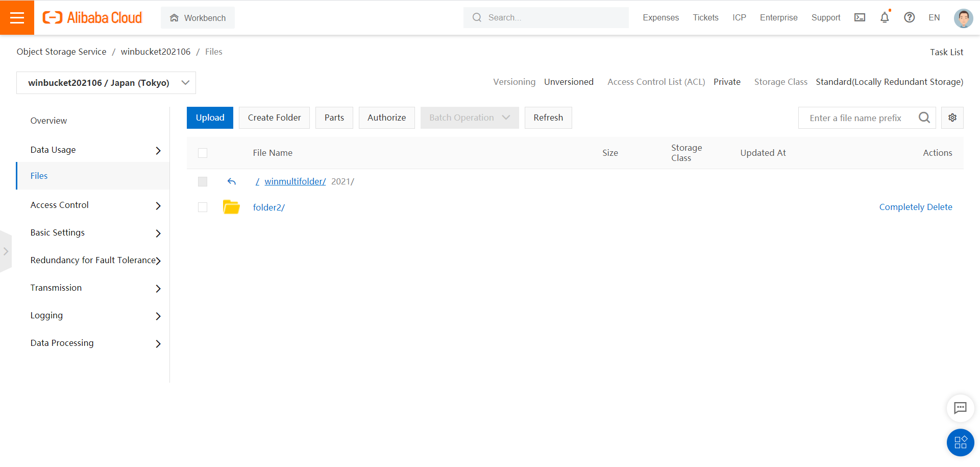Viewport: 980px width, 467px height.
Task: Open file list settings gear icon
Action: click(x=952, y=118)
